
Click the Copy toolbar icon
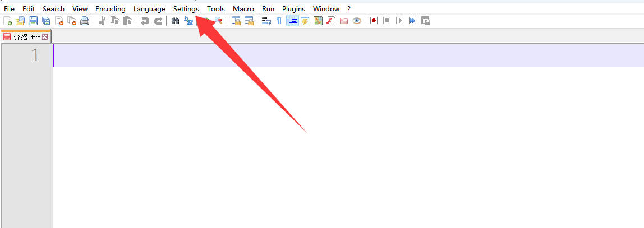click(115, 21)
